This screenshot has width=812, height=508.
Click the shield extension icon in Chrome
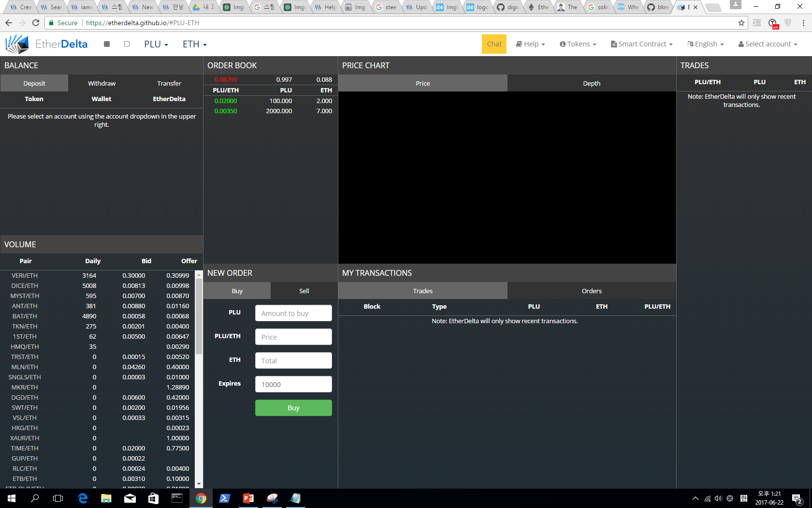click(788, 23)
